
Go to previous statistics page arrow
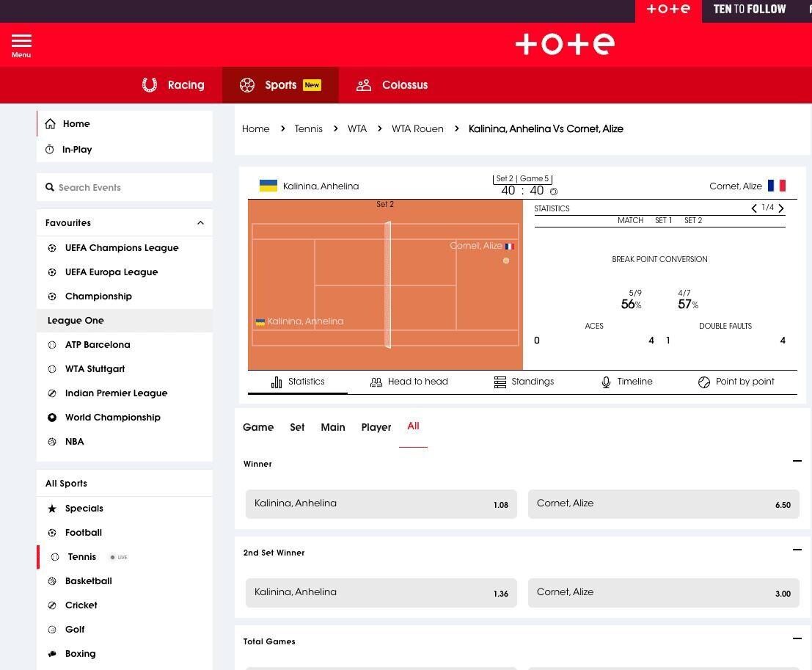(x=754, y=208)
